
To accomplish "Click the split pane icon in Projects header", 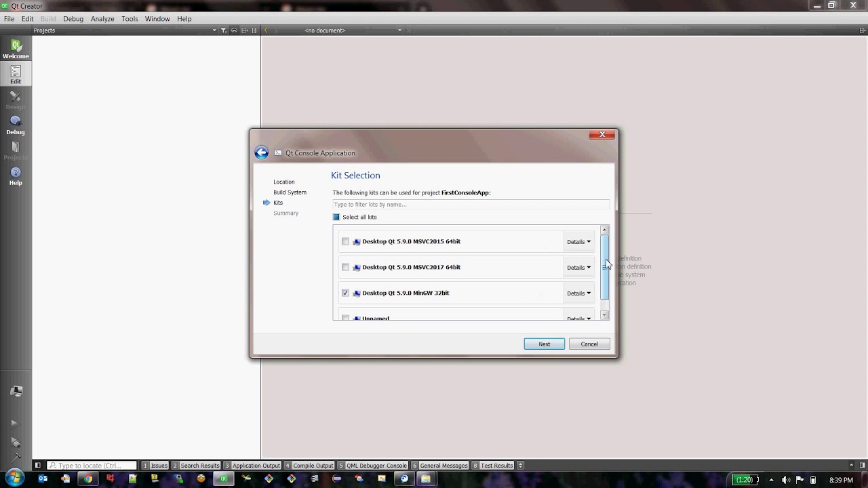I will pyautogui.click(x=245, y=30).
